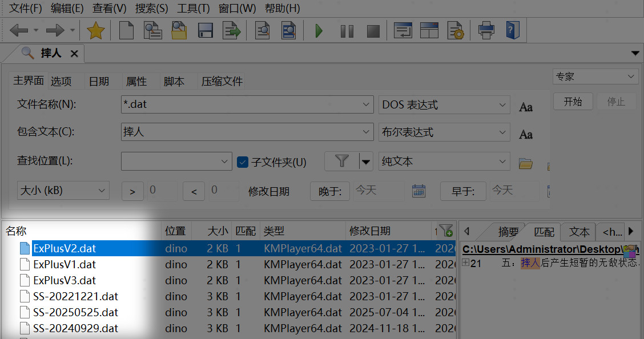The image size is (644, 339).
Task: Click the Print toolbar icon
Action: tap(486, 31)
